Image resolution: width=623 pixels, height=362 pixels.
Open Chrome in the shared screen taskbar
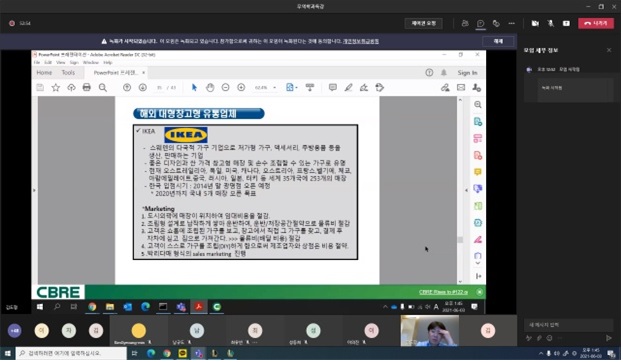(x=92, y=307)
